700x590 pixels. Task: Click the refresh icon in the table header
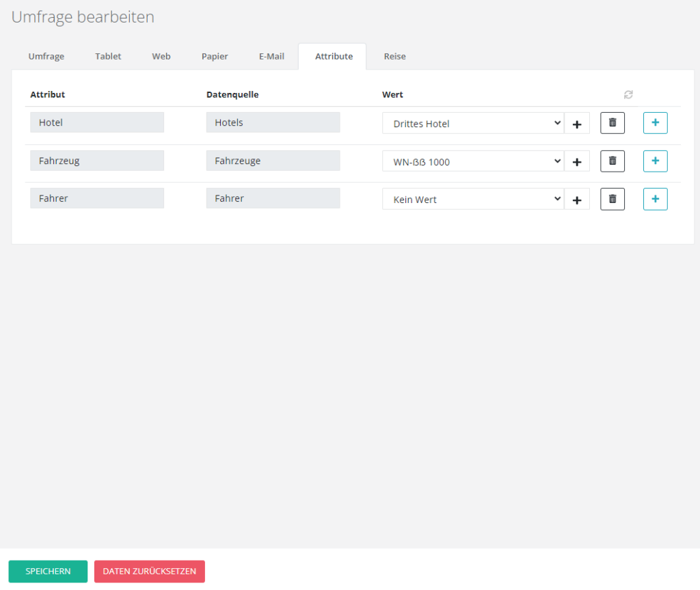pos(628,95)
